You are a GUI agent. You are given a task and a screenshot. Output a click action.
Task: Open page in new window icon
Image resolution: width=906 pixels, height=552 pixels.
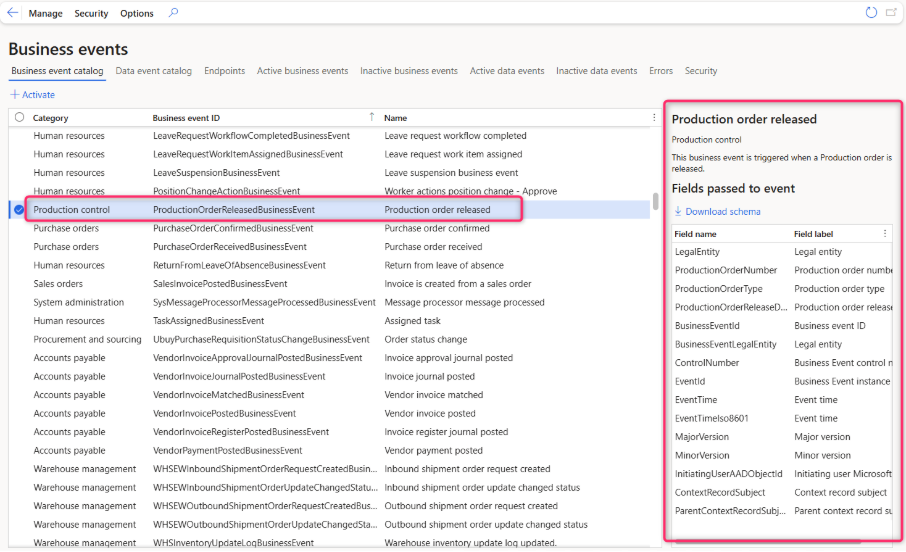pos(892,13)
